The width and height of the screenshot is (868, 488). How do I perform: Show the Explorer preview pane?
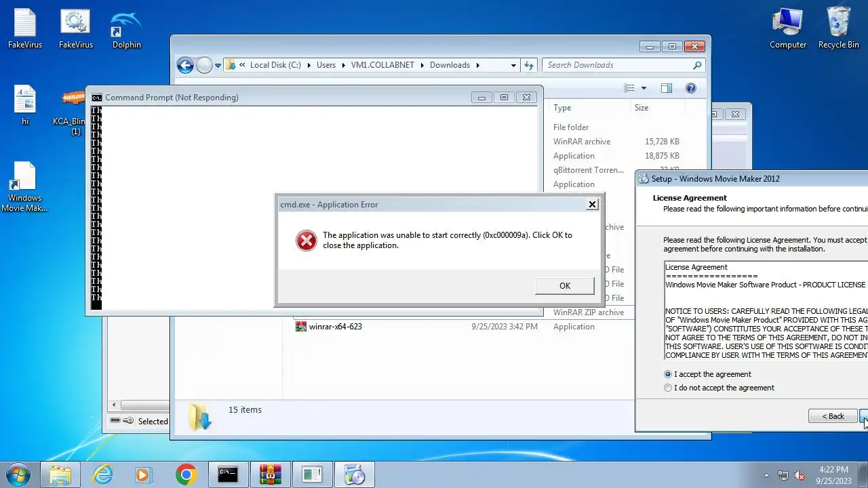(x=667, y=88)
